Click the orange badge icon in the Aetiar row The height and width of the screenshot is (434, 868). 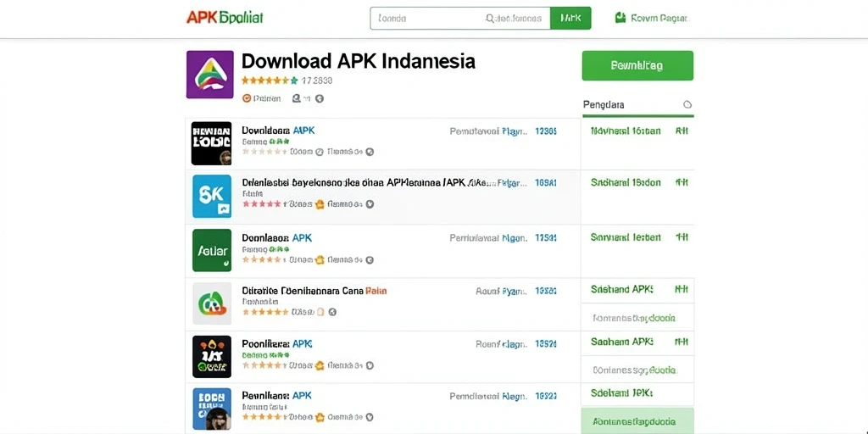[x=320, y=259]
